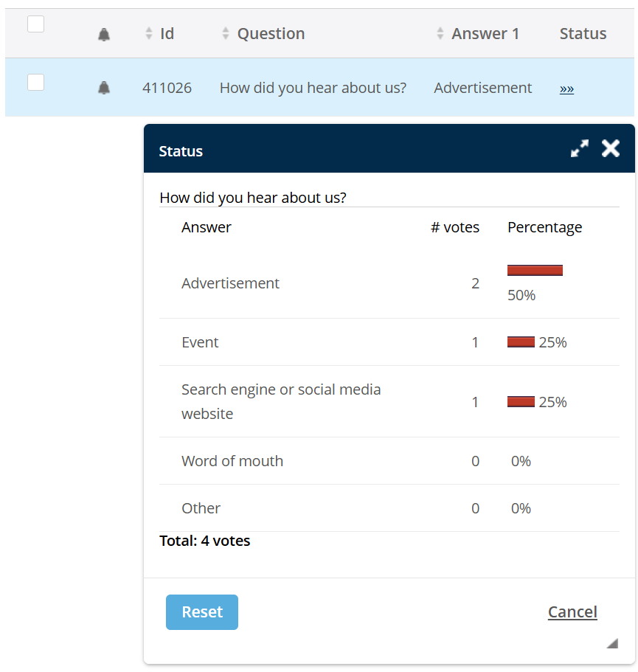Click question text in table row

tap(313, 88)
